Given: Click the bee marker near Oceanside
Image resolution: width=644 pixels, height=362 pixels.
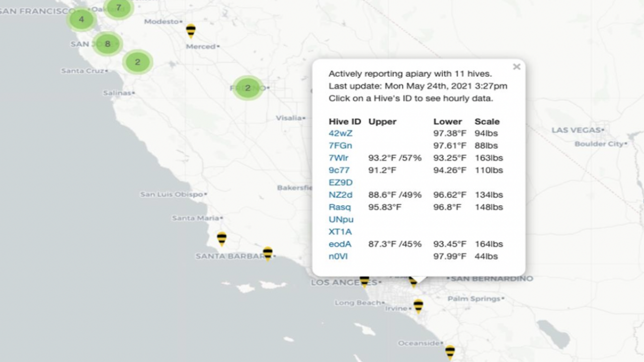Looking at the screenshot, I should point(450,352).
